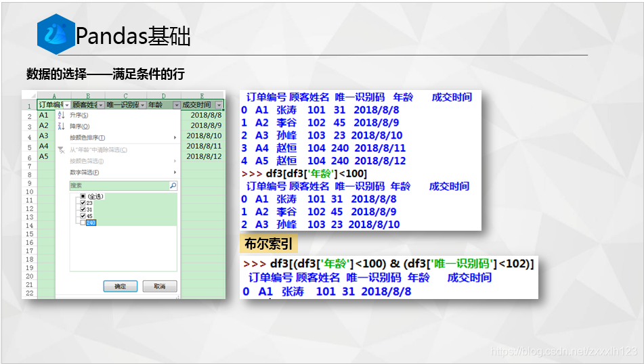This screenshot has width=644, height=364.
Task: Check the 240 filter checkbox
Action: pyautogui.click(x=83, y=223)
